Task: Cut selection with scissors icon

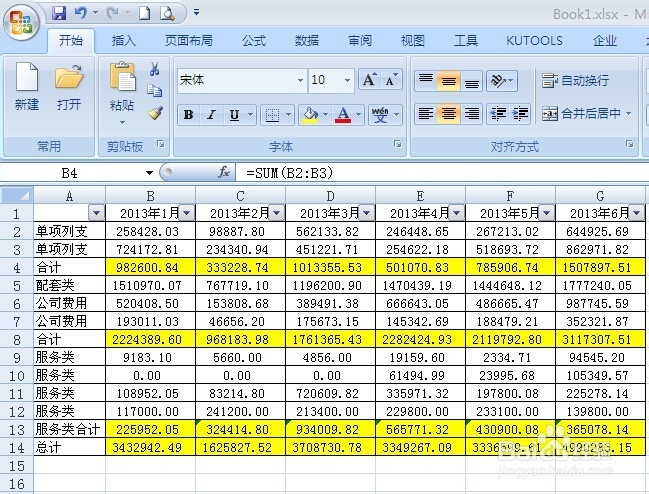Action: tap(155, 69)
